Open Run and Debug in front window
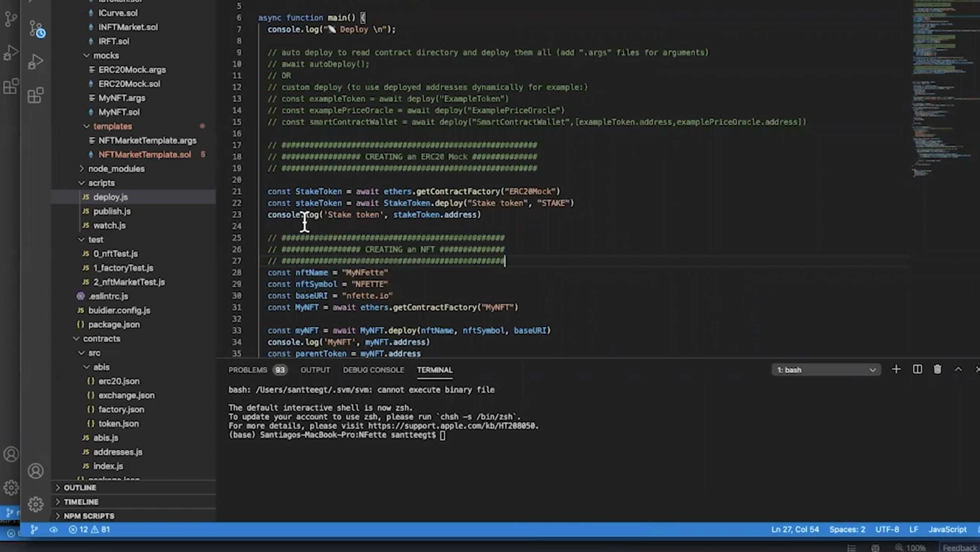 click(35, 62)
